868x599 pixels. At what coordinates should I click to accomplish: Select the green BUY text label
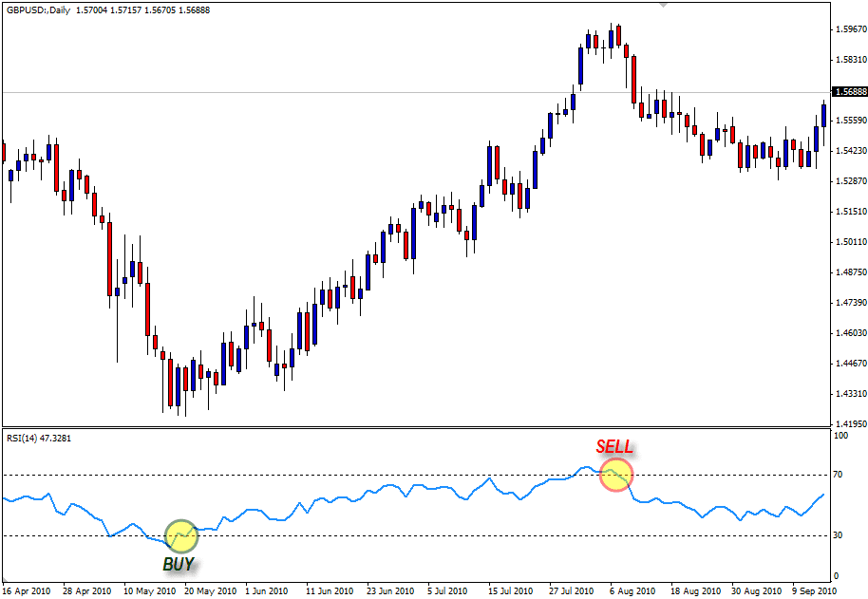[179, 564]
